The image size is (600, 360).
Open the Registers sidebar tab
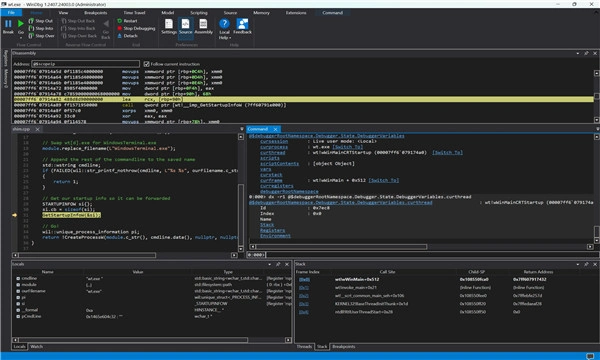tap(6, 58)
